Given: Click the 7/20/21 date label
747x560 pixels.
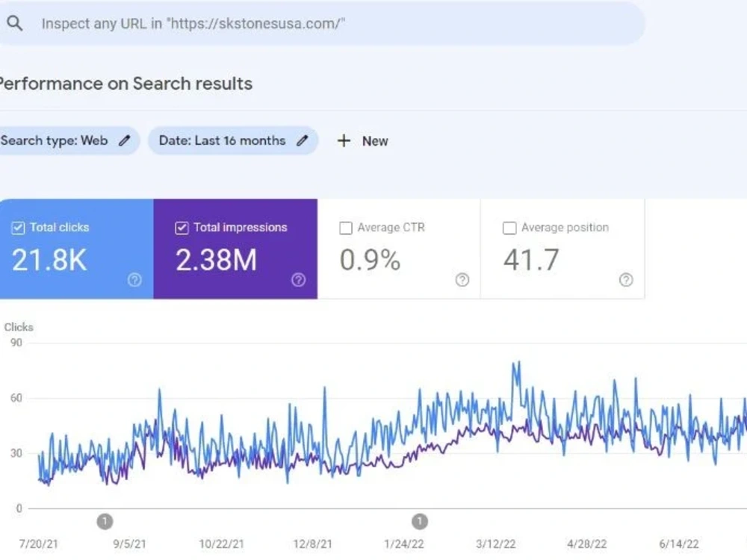Looking at the screenshot, I should (x=38, y=544).
